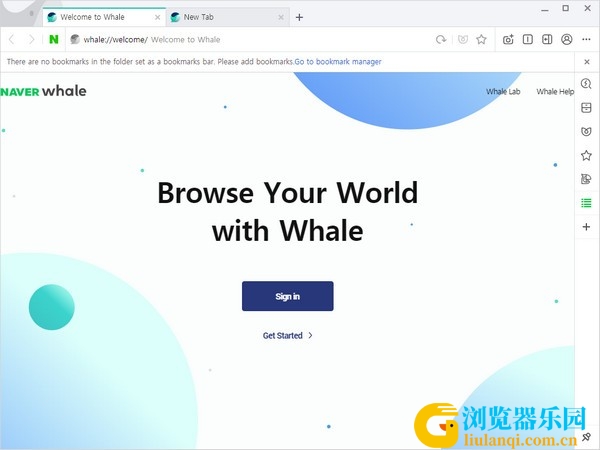This screenshot has width=600, height=450.
Task: Click the NAVER whale logo
Action: coord(43,91)
